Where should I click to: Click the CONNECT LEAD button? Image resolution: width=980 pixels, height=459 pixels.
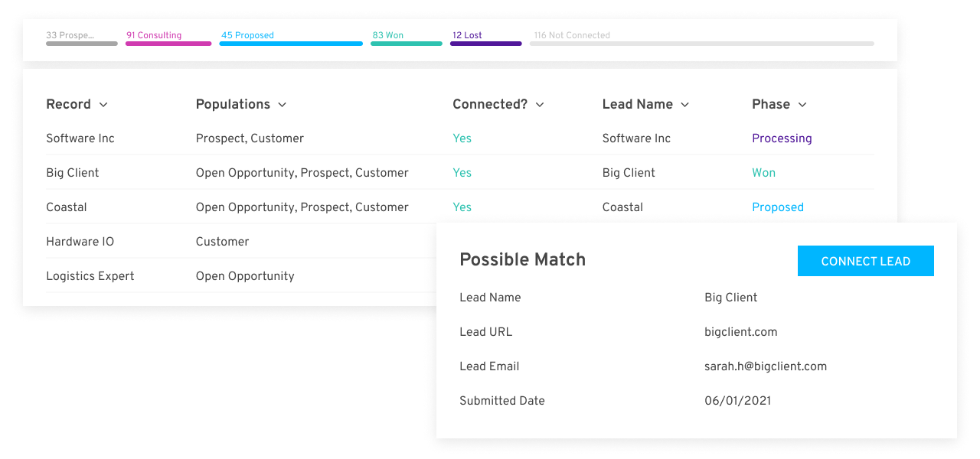866,261
